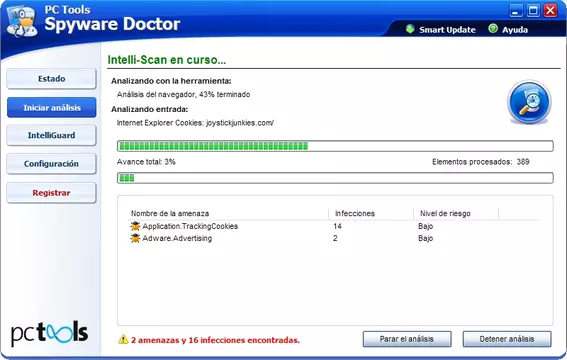
Task: Open the IntelliGuard section
Action: click(52, 136)
